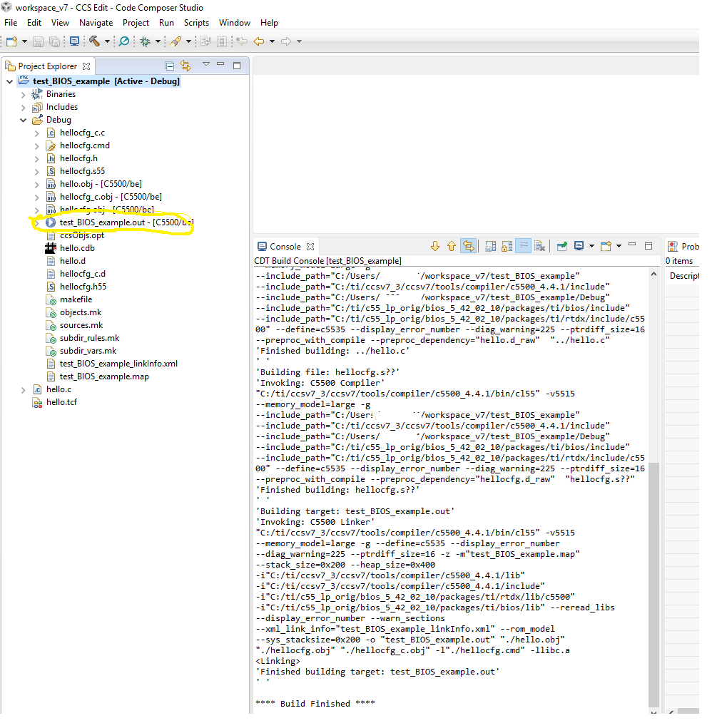Expand the hello.obj node
Screen dimensions: 717x728
[x=37, y=185]
